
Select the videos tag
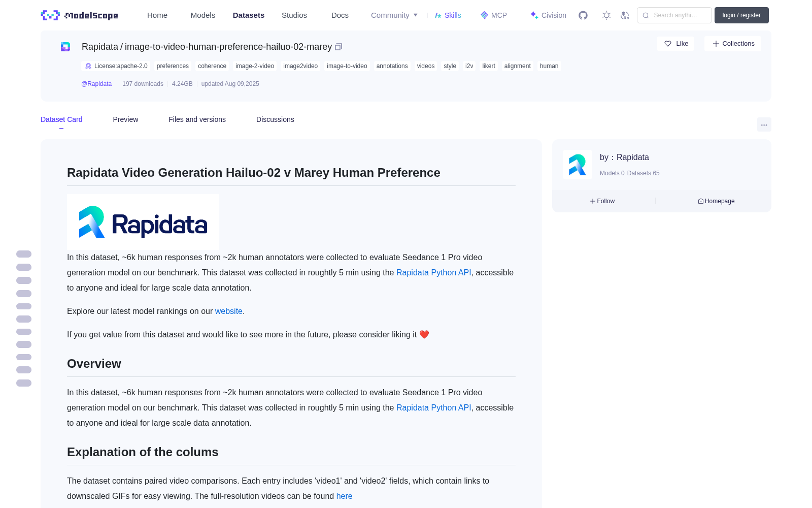(x=426, y=66)
